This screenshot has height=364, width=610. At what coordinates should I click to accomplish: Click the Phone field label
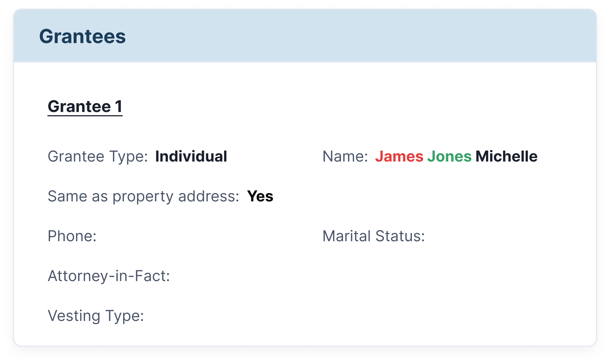coord(72,236)
